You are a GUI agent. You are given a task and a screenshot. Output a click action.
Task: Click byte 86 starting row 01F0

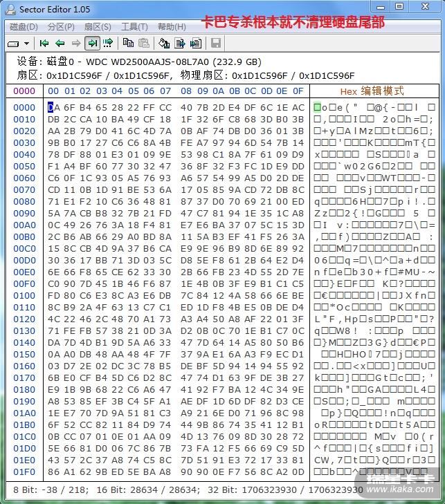(x=53, y=472)
